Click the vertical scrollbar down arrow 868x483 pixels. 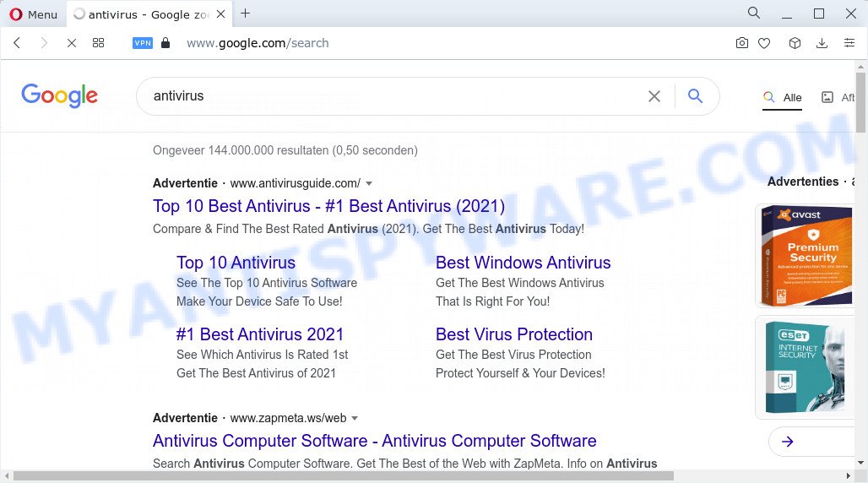pos(860,463)
